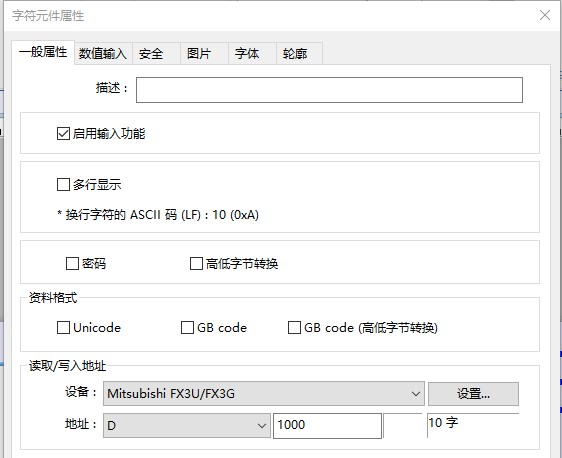
Task: Tick the 密码 checkbox
Action: [72, 264]
